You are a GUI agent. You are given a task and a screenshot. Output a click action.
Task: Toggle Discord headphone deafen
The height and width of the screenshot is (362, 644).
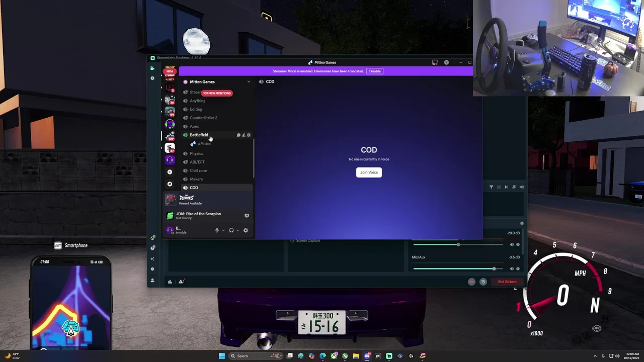coord(231,230)
